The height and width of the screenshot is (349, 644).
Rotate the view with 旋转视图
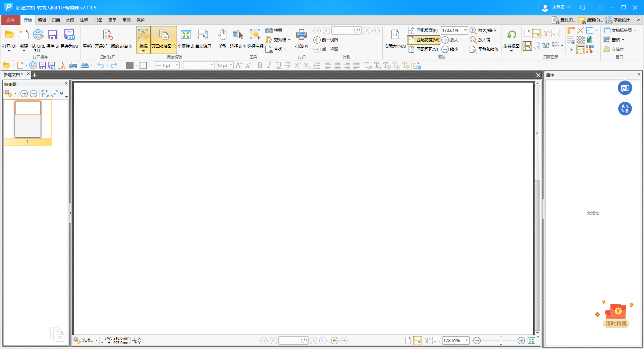512,40
